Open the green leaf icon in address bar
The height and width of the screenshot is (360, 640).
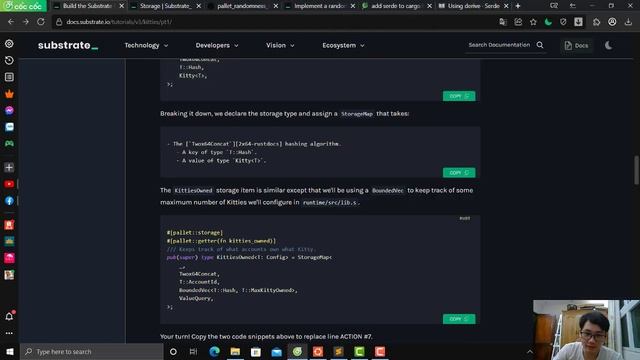[548, 22]
